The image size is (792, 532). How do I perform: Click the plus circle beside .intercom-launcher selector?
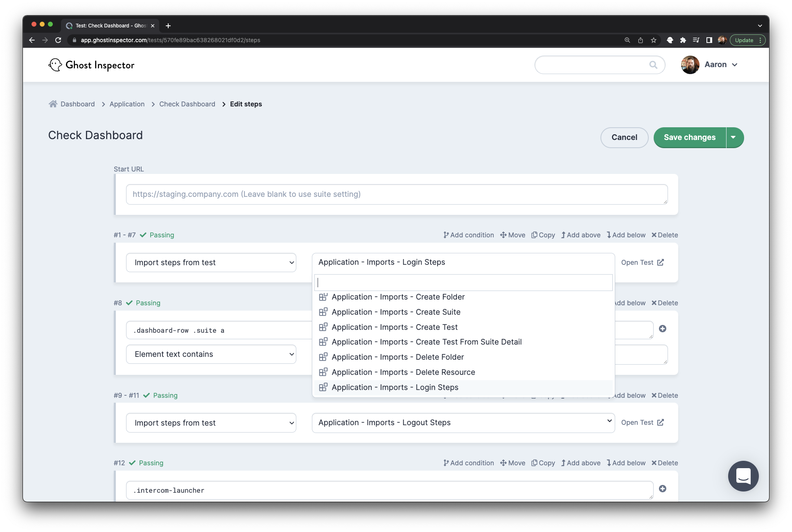click(663, 489)
